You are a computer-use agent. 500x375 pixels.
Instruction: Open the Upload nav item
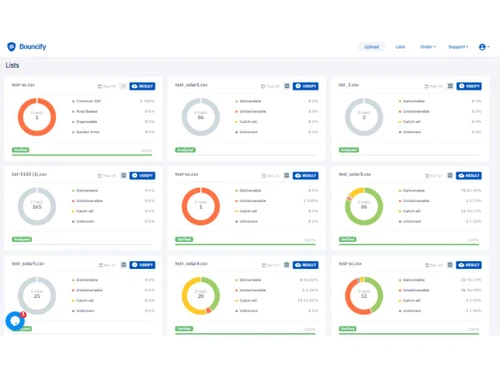tap(371, 47)
